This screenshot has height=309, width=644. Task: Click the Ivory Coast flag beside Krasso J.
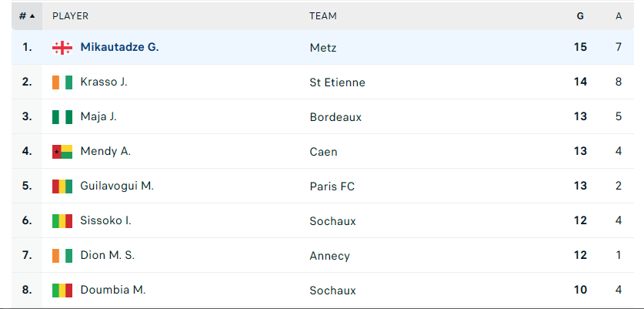point(62,82)
